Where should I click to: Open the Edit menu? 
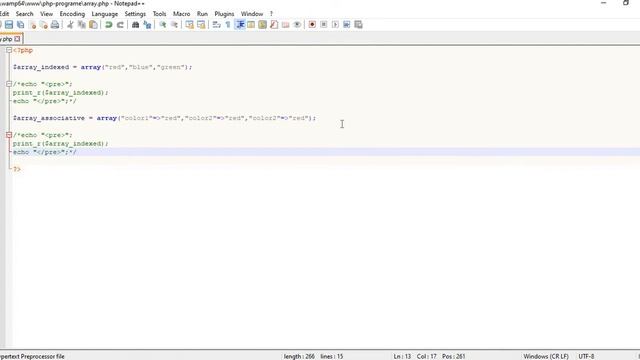coord(4,14)
